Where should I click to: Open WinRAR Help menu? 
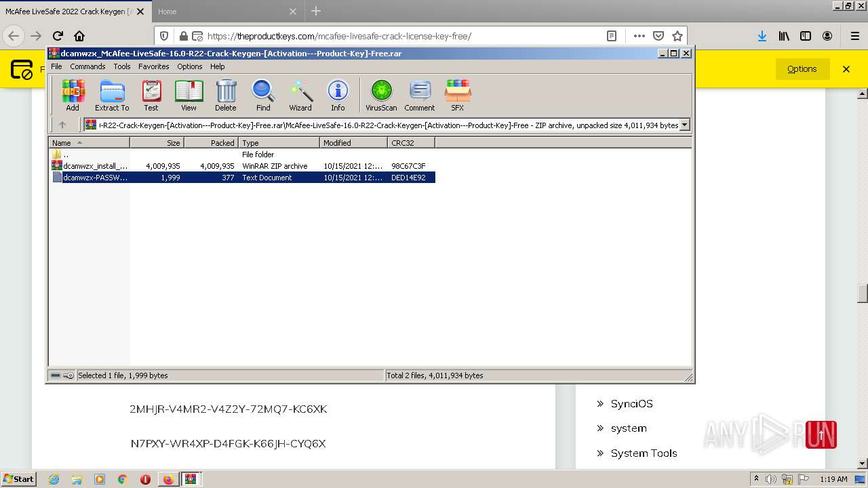[217, 66]
